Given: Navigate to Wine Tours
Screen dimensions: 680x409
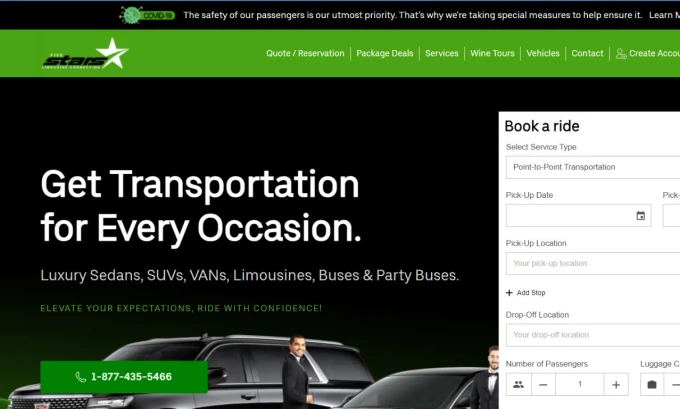Looking at the screenshot, I should (492, 53).
